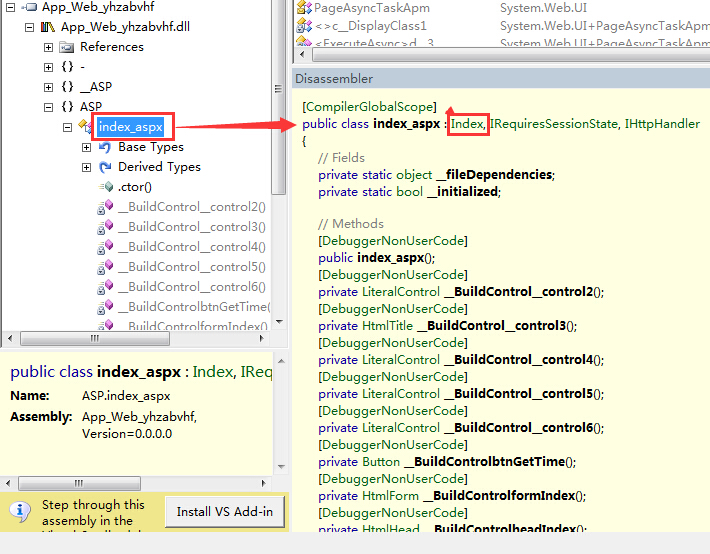Select the PageAsyncTaskApm result row
710x554 pixels.
tap(503, 8)
